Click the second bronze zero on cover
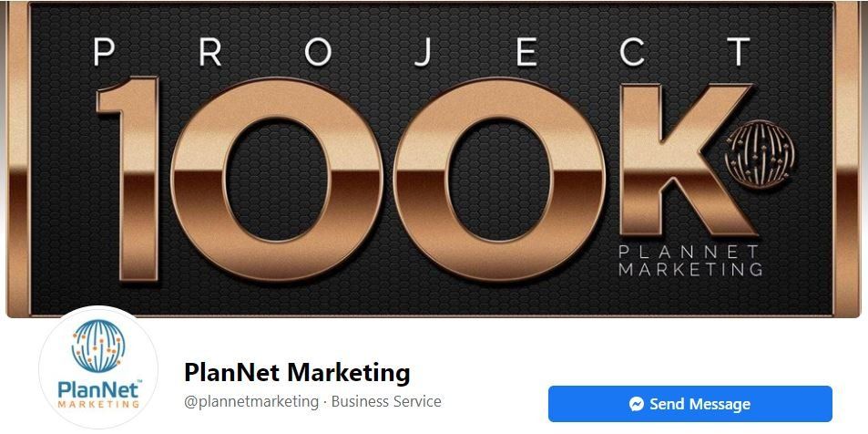This screenshot has width=868, height=434. pos(499,179)
